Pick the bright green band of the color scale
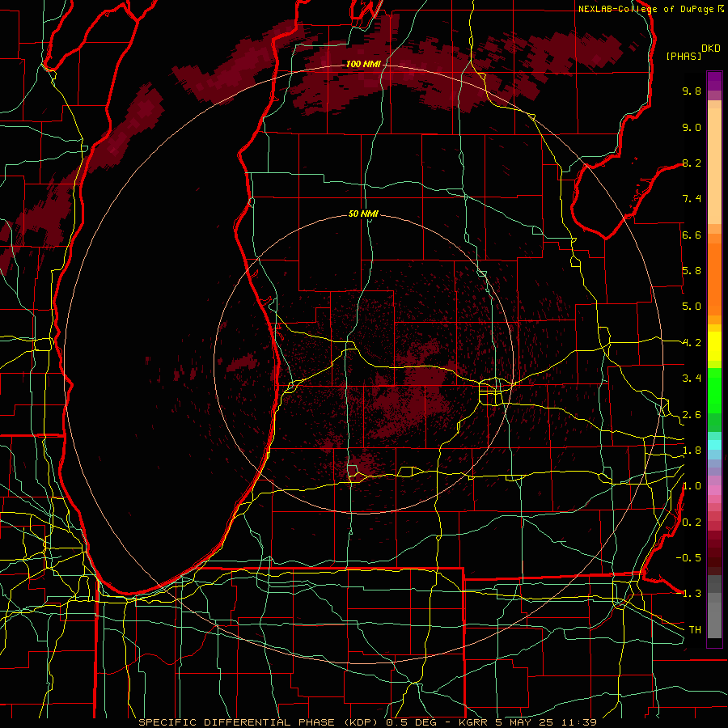The height and width of the screenshot is (728, 728). 714,390
